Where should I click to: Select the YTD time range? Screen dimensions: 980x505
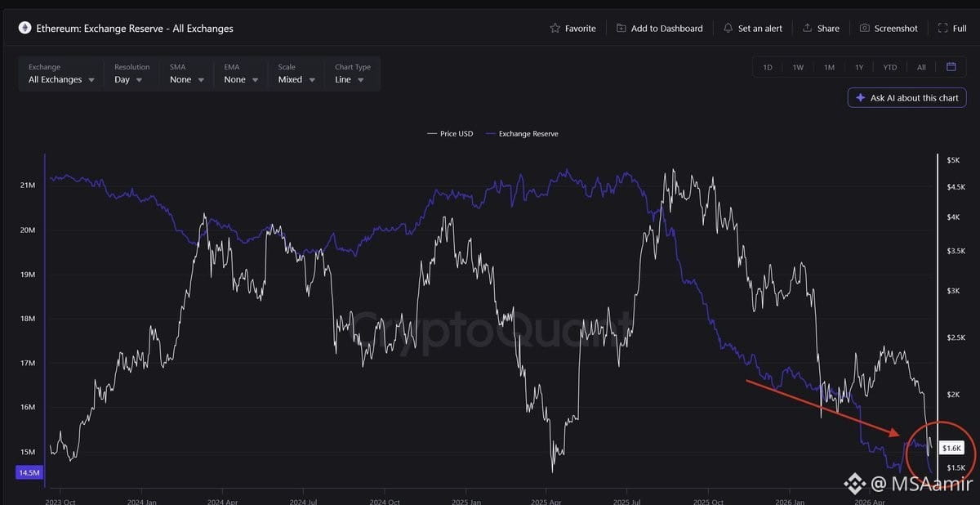pos(890,67)
